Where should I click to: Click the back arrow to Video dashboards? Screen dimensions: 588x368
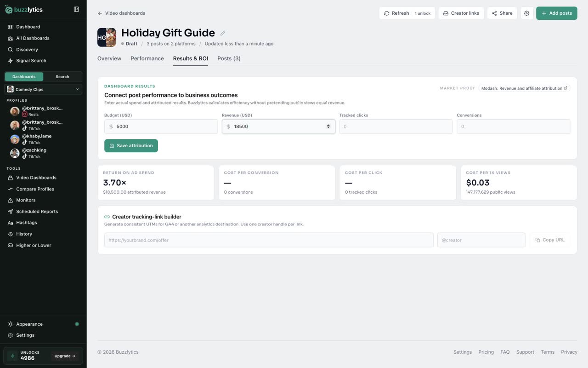click(100, 13)
